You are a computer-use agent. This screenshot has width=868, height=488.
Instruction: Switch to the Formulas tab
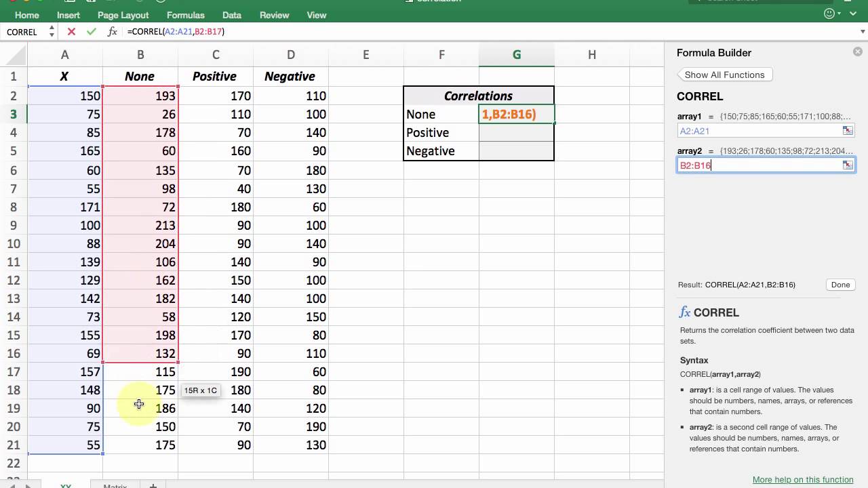(186, 15)
